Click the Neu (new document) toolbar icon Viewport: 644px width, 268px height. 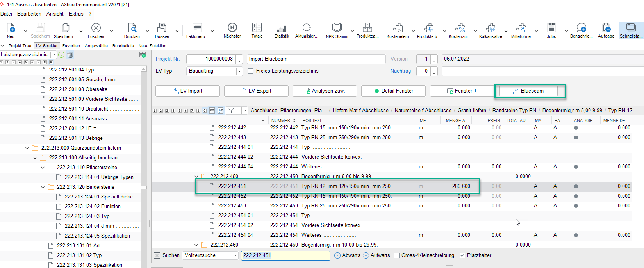(x=11, y=28)
